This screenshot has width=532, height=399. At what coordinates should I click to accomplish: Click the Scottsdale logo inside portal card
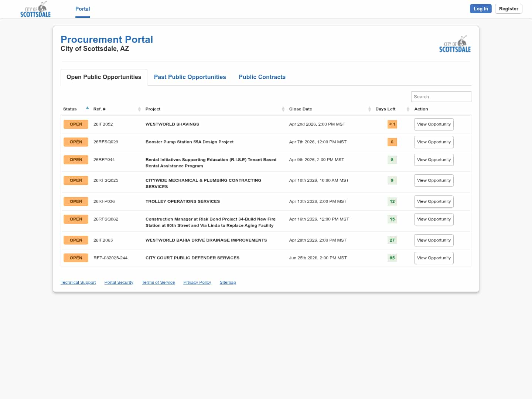click(x=455, y=44)
